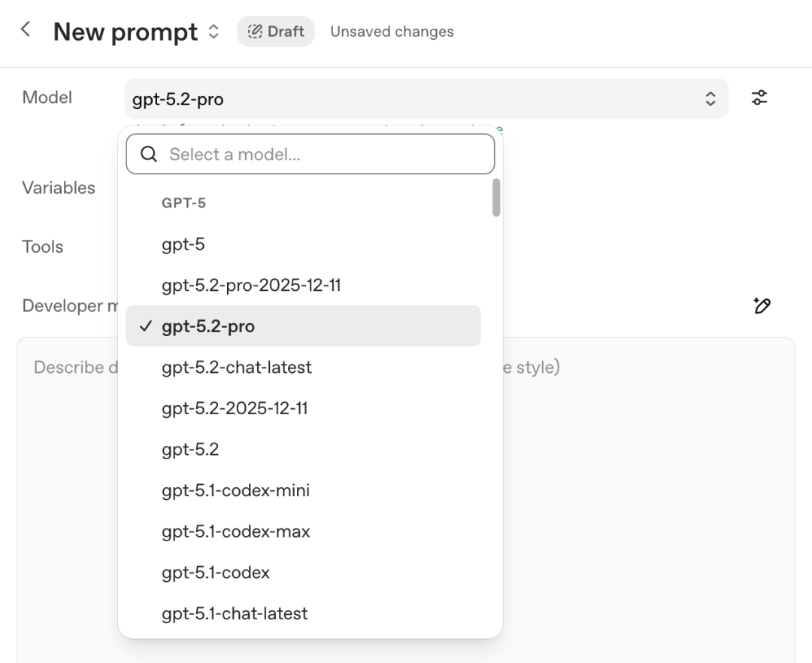Select gpt-5.1-chat-latest model

[235, 613]
